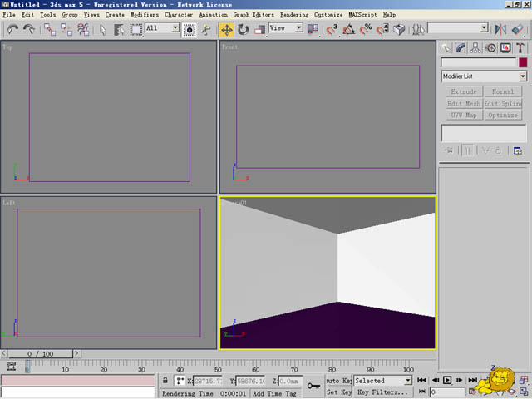Click the object color swatch

523,62
